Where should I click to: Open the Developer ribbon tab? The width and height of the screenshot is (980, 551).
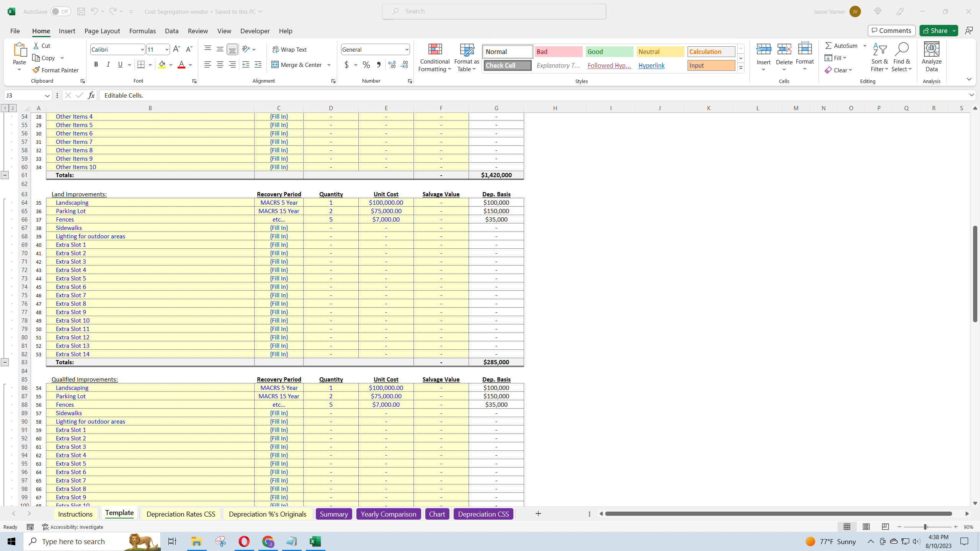255,31
